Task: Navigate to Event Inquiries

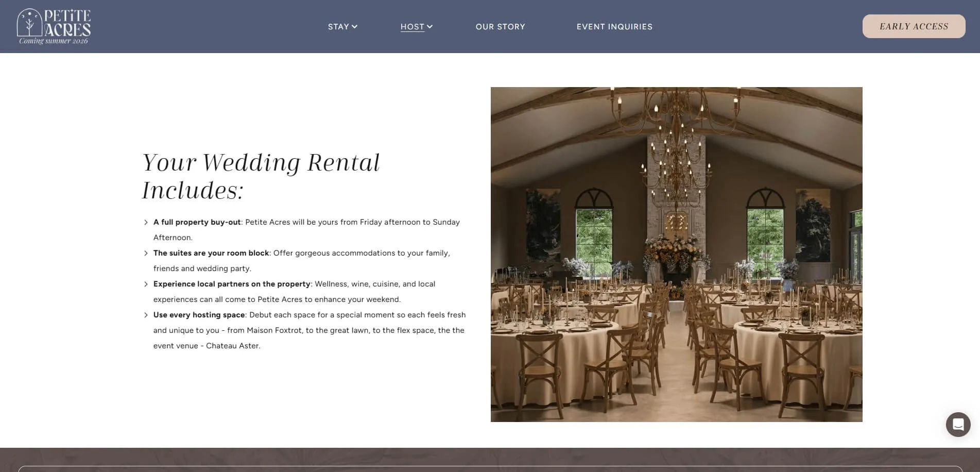Action: tap(614, 27)
